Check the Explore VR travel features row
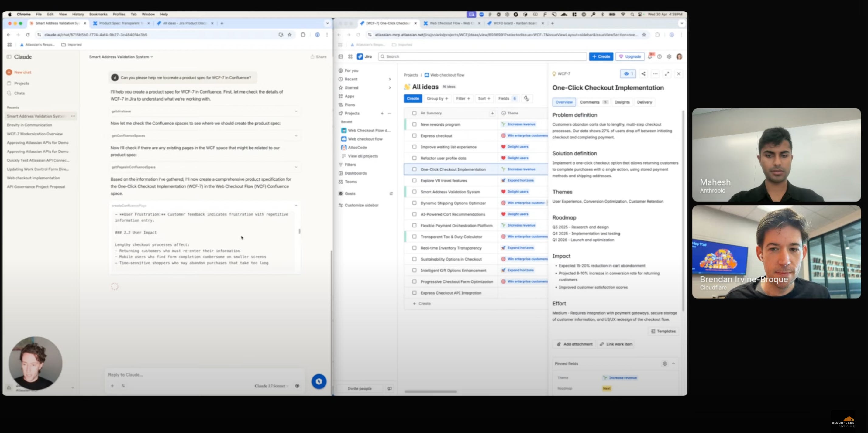868x433 pixels. (415, 180)
